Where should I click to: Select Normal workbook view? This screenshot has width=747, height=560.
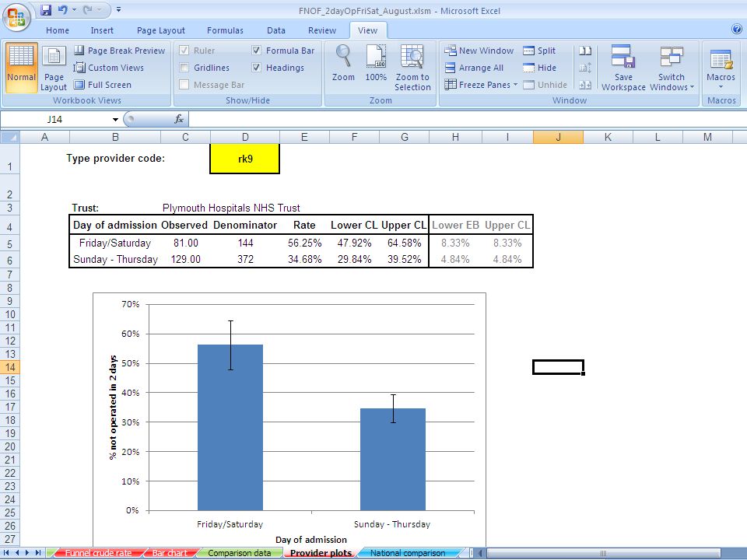point(22,67)
